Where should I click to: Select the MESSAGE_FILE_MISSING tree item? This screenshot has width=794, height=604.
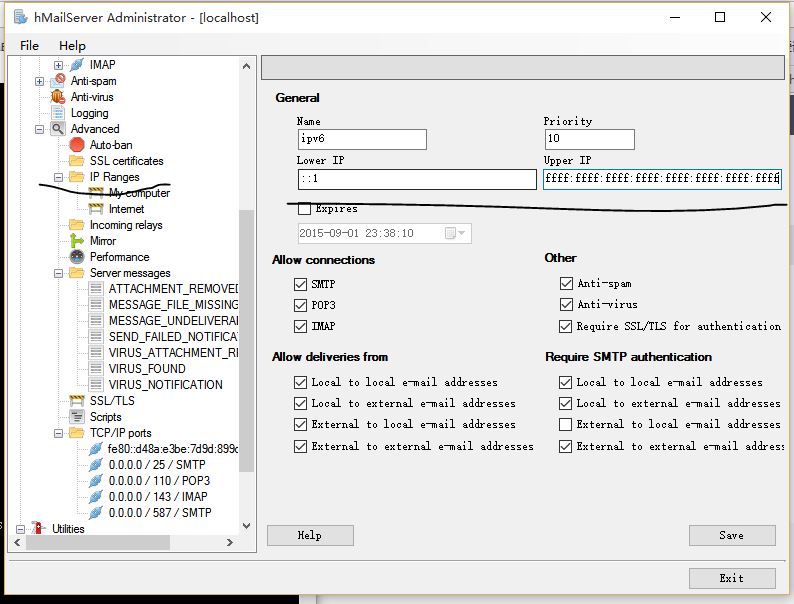point(173,305)
